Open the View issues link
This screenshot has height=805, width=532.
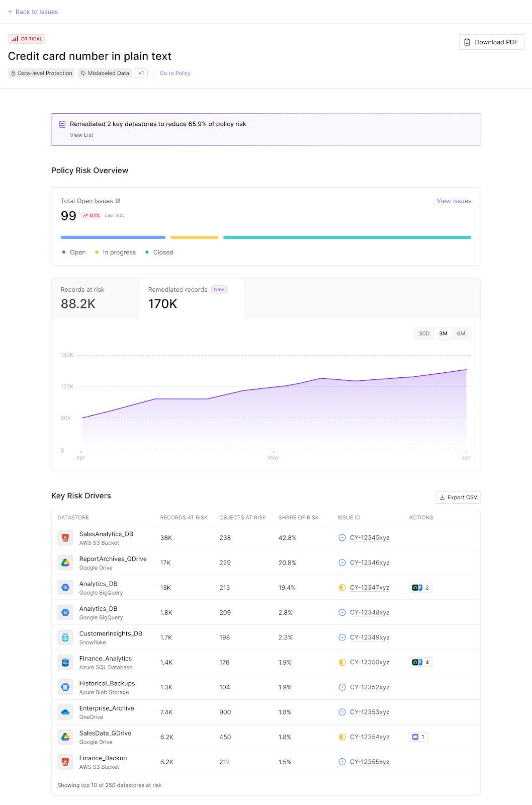click(454, 201)
